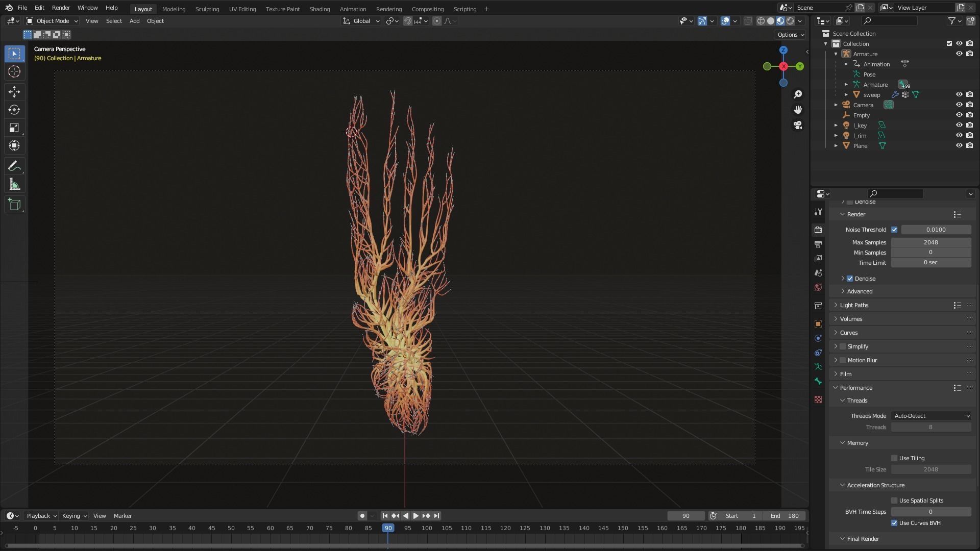Expand the Light Paths panel
This screenshot has height=551, width=980.
click(854, 305)
